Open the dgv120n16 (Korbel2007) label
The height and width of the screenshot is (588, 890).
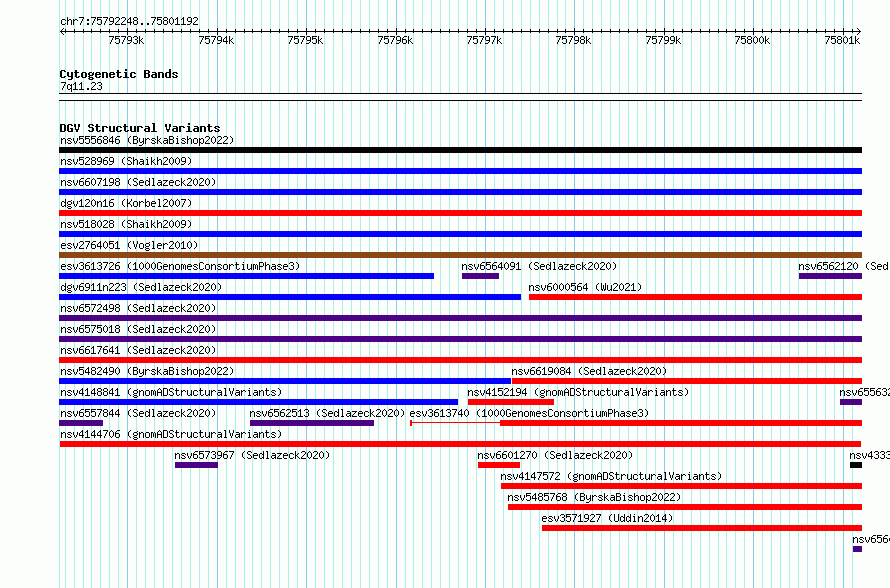126,203
